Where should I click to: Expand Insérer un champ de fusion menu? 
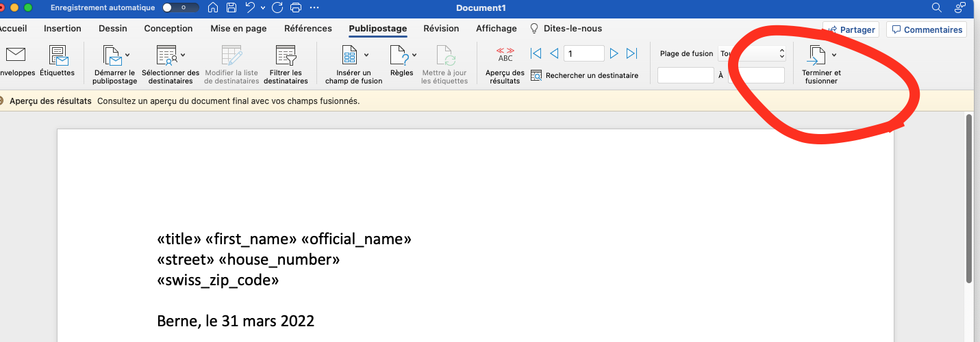pyautogui.click(x=366, y=55)
